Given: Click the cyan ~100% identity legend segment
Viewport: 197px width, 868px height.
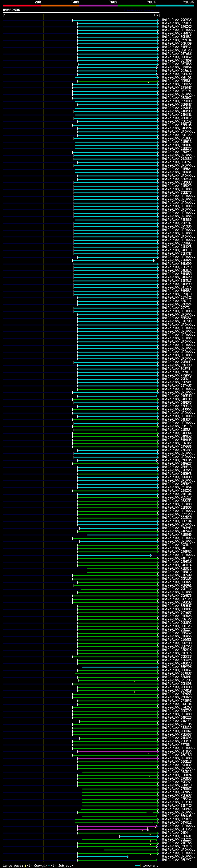Looking at the screenshot, I should [x=175, y=6].
